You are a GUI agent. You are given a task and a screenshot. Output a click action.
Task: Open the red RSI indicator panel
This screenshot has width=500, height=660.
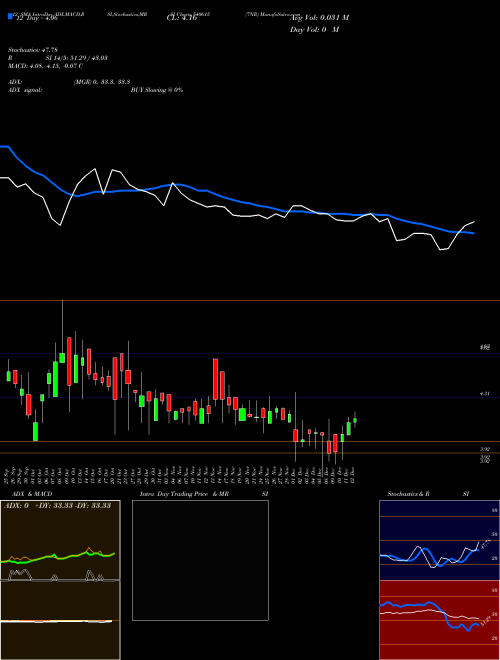pos(439,620)
